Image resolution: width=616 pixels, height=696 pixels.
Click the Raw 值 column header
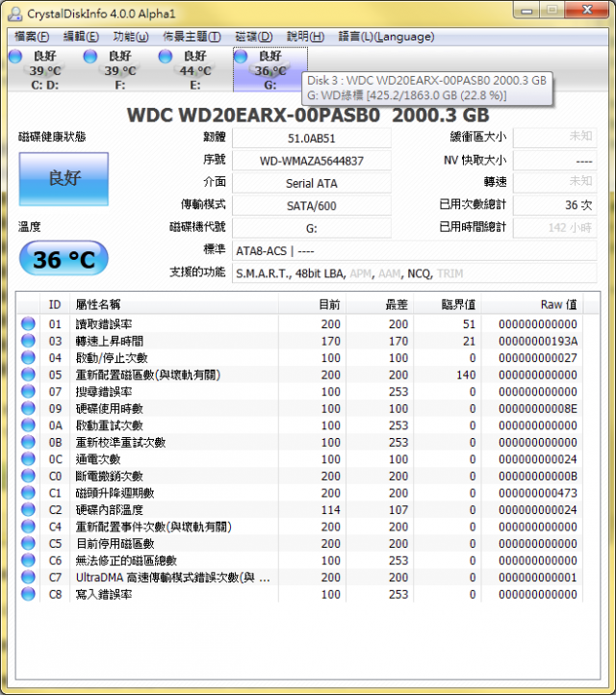pyautogui.click(x=532, y=304)
